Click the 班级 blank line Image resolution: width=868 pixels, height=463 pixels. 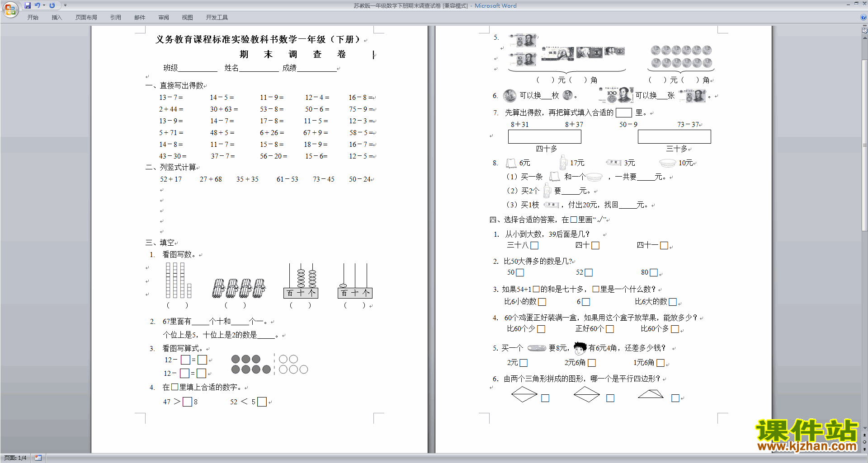pyautogui.click(x=198, y=69)
